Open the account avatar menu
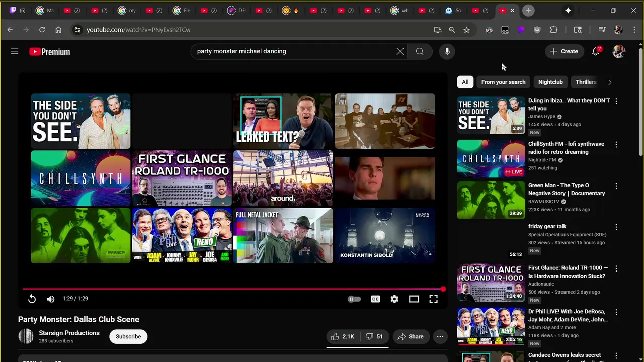This screenshot has width=644, height=362. coord(619,51)
